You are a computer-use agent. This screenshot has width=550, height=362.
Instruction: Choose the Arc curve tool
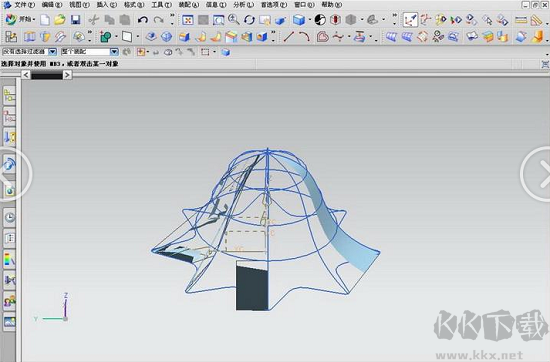click(x=304, y=36)
